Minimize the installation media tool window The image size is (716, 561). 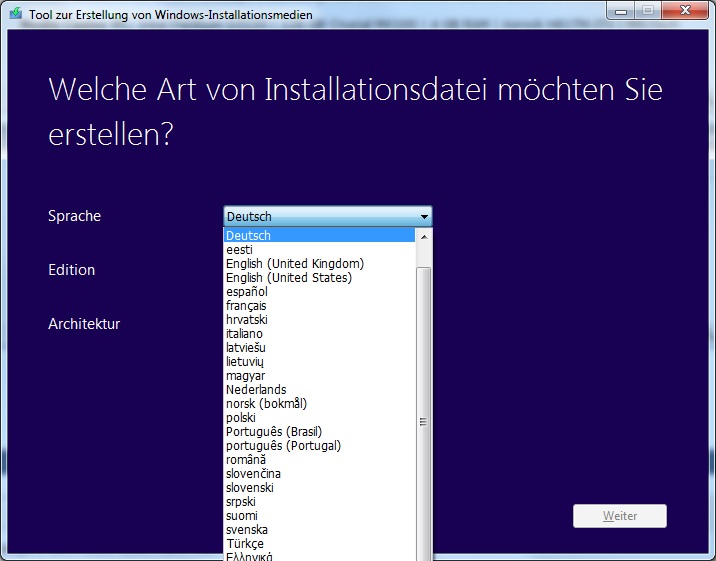point(621,11)
